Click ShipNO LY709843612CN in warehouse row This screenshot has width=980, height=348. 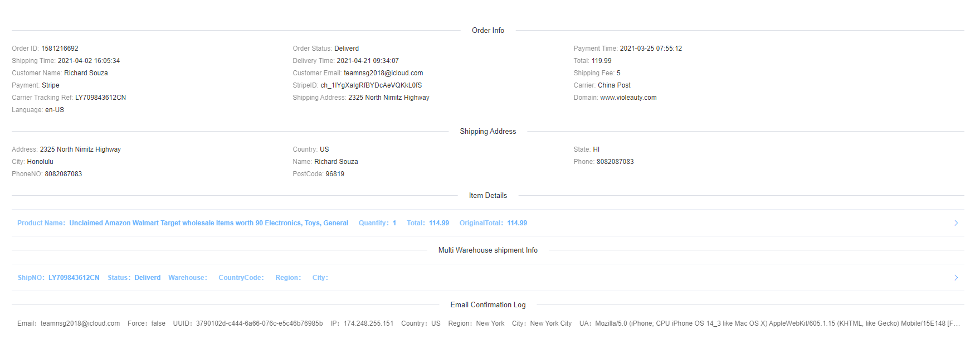(x=74, y=278)
